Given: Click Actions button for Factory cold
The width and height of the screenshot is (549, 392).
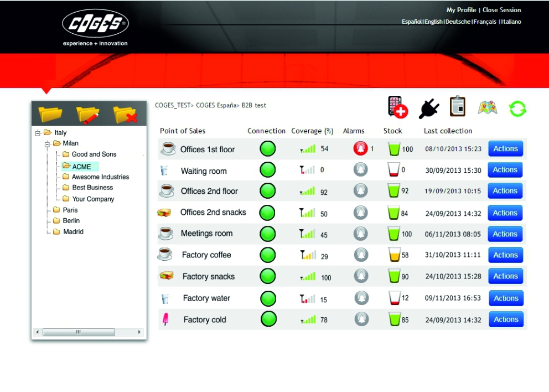Looking at the screenshot, I should [x=505, y=319].
